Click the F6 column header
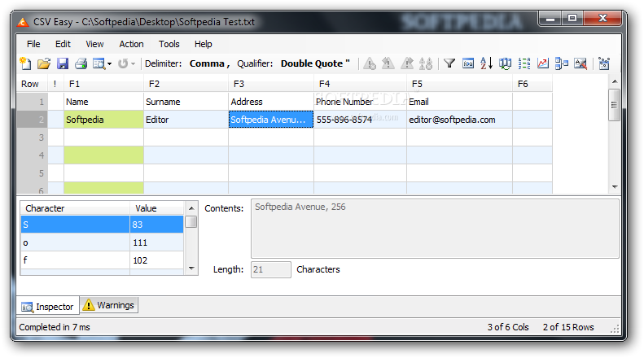Screen dimensions: 644x358 tap(532, 84)
